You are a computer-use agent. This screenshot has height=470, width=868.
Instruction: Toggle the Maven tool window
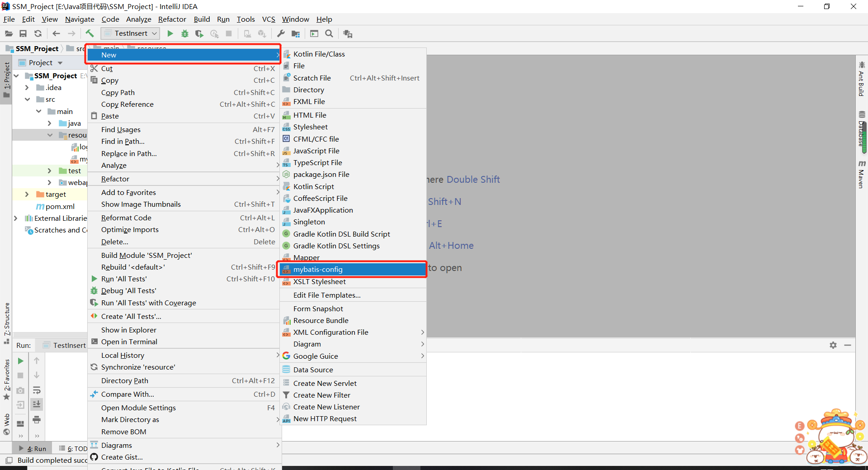[861, 174]
